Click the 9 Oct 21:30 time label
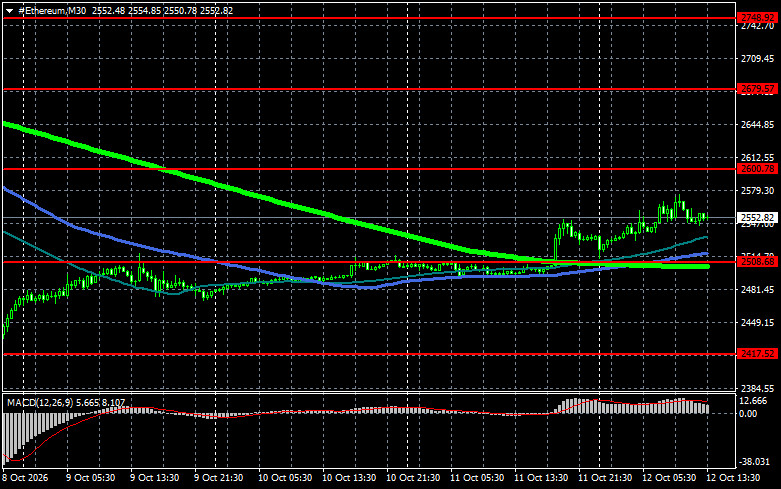The image size is (781, 489). (219, 478)
